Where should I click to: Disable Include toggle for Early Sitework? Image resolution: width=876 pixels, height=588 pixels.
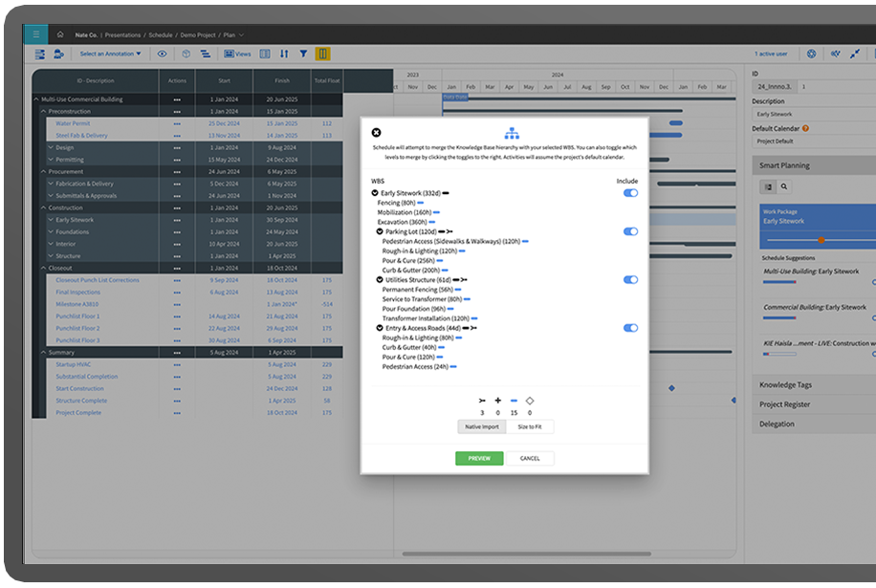click(x=630, y=193)
